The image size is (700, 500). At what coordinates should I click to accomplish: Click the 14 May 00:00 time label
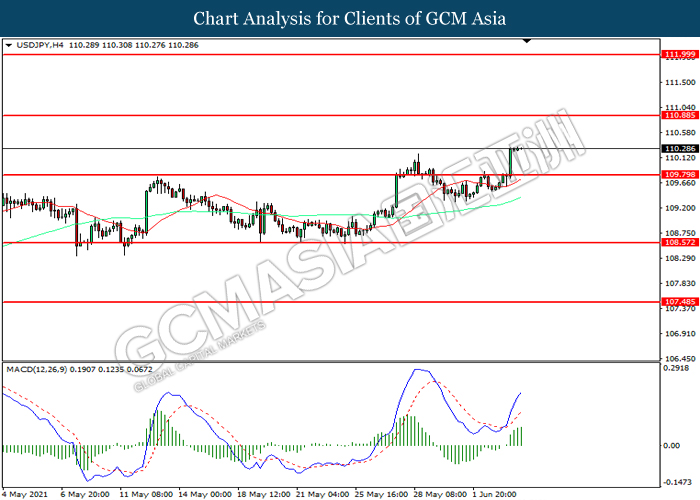(x=205, y=494)
